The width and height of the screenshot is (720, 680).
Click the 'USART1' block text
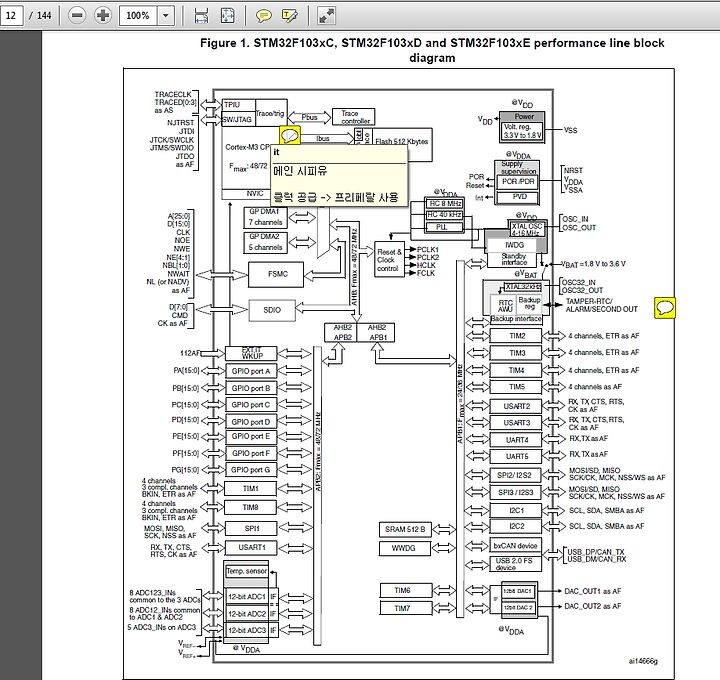tap(252, 547)
